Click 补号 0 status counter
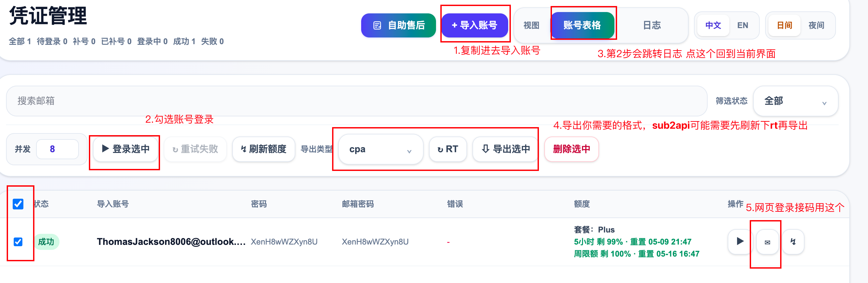The width and height of the screenshot is (868, 283). click(84, 41)
